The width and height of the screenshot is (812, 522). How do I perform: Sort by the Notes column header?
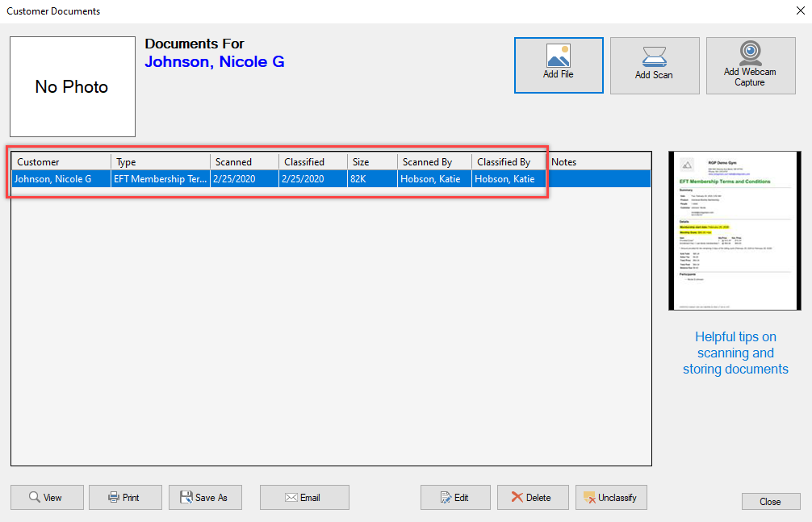[x=598, y=161]
